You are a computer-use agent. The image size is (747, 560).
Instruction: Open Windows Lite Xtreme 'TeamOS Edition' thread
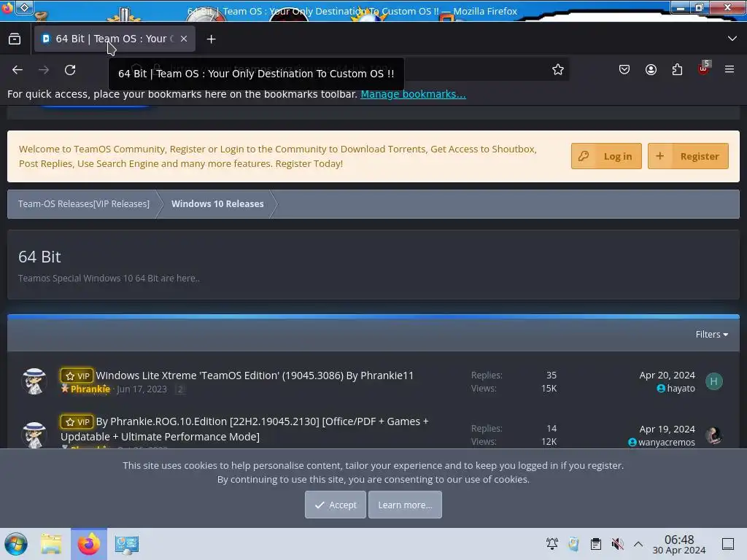(255, 376)
